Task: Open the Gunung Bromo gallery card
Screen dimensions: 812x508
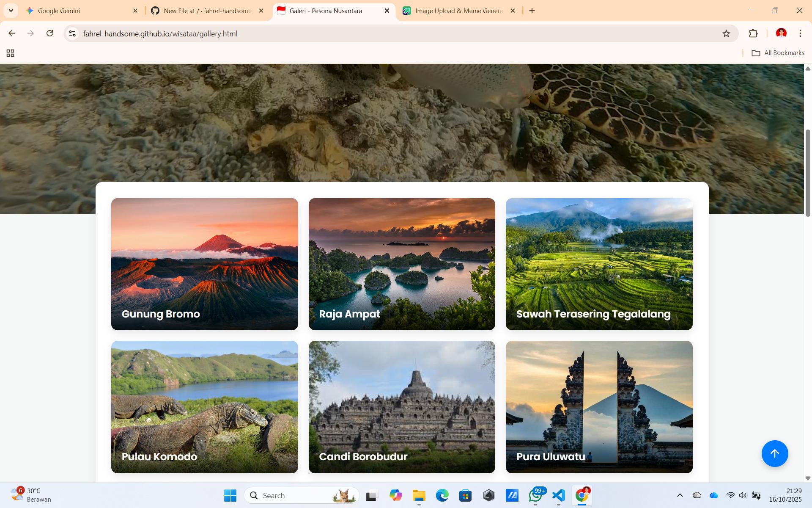Action: 204,264
